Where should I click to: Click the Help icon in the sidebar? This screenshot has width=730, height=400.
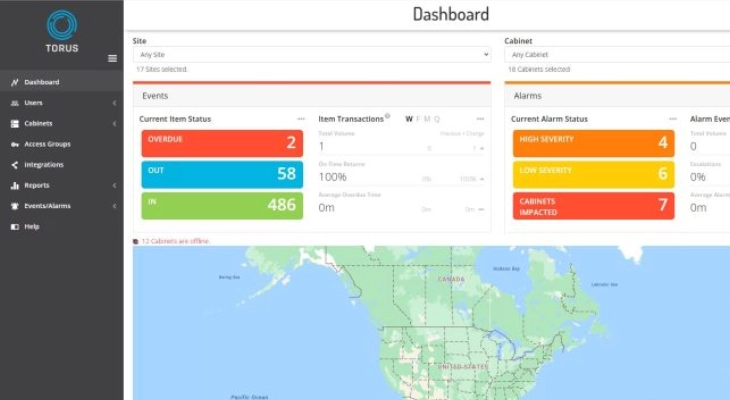point(14,227)
